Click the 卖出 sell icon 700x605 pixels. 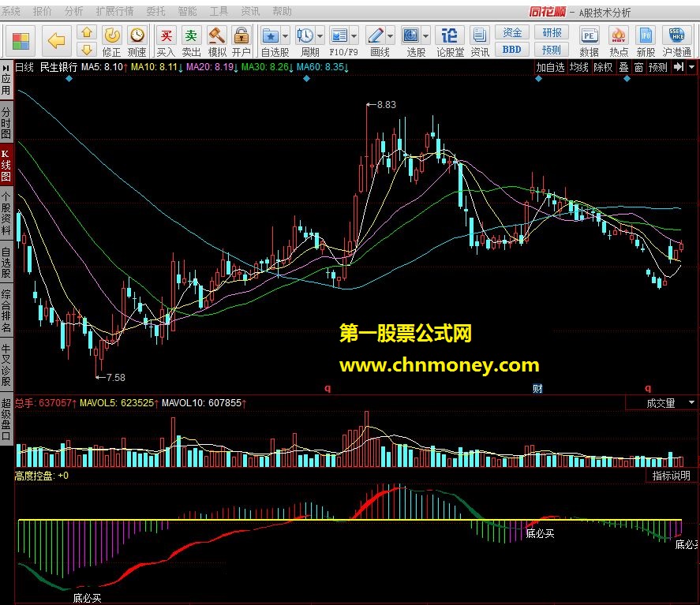coord(191,42)
